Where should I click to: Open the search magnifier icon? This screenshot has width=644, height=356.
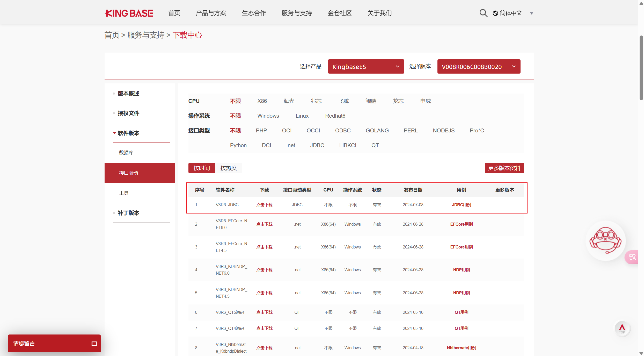coord(483,13)
